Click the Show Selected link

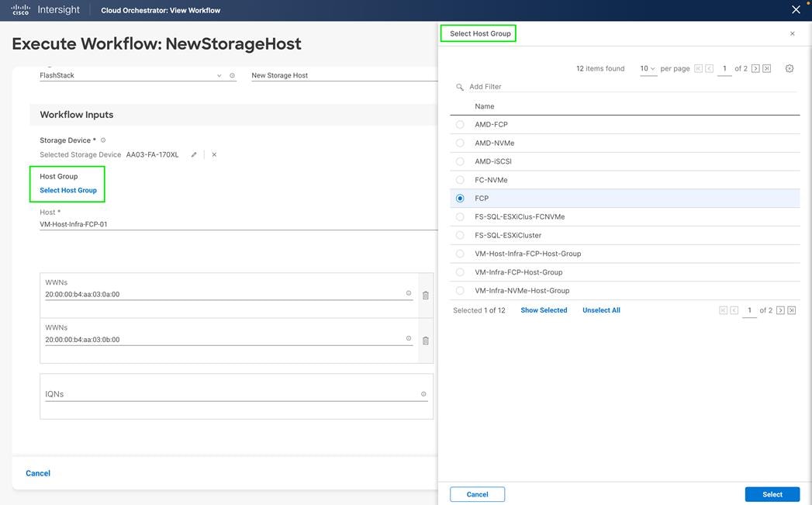pyautogui.click(x=544, y=310)
